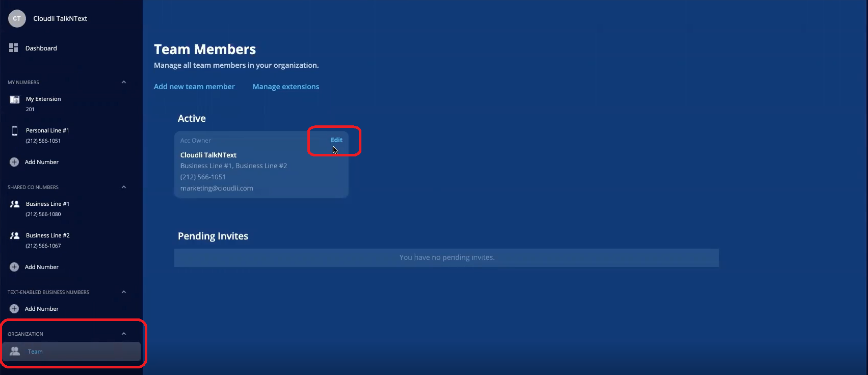Click plus icon under My Numbers

(x=14, y=162)
